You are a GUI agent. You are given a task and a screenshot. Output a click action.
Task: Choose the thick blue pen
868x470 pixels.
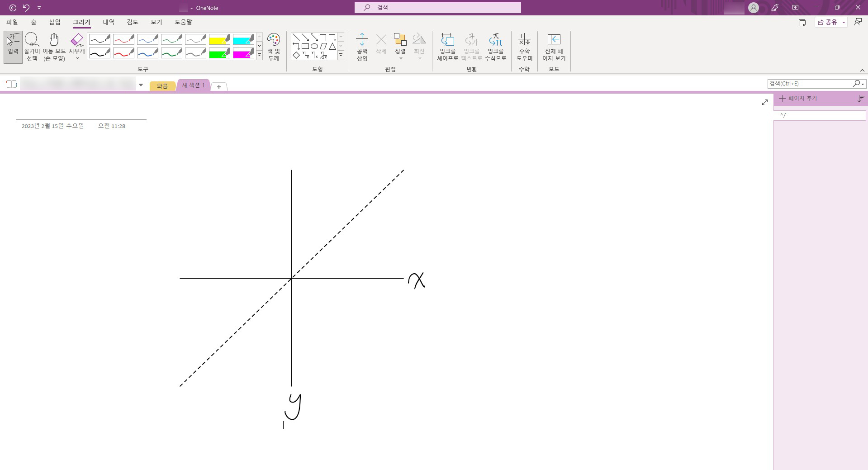click(x=147, y=53)
